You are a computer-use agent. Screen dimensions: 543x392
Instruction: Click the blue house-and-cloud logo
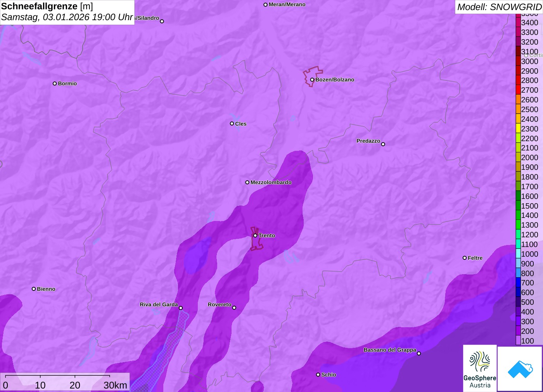[520, 369]
